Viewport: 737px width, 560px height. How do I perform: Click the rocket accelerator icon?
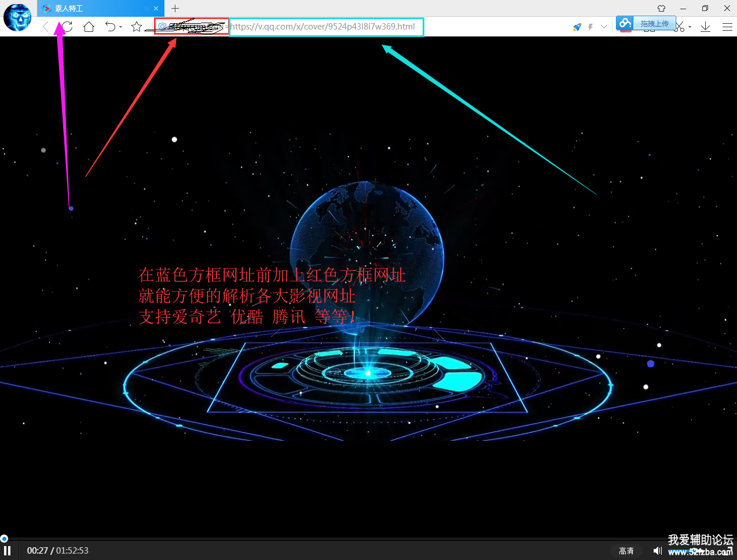point(577,27)
